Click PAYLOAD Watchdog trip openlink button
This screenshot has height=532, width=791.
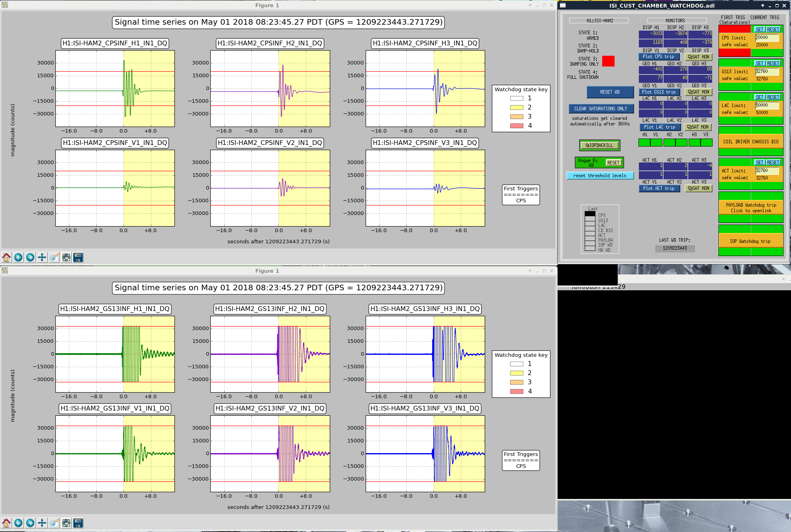tap(750, 208)
